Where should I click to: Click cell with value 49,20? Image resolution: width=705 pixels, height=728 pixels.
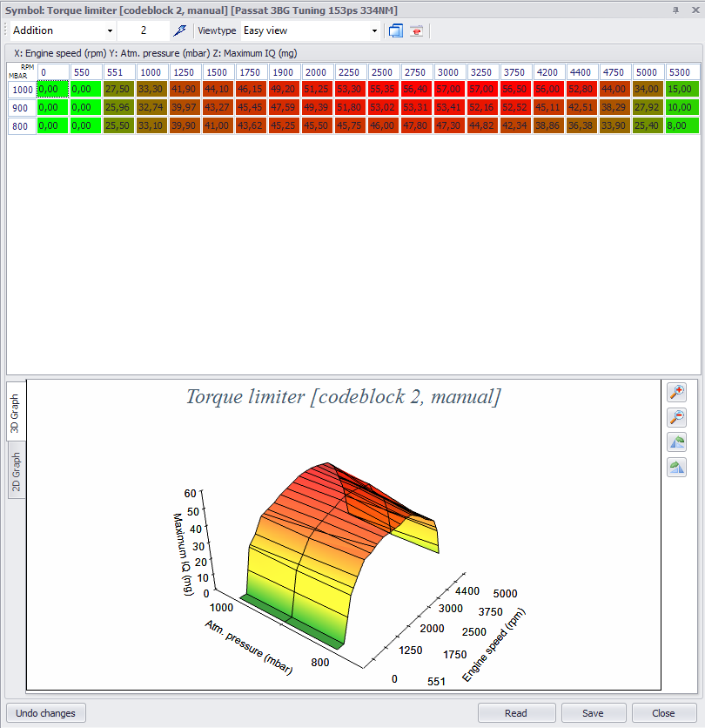(285, 89)
